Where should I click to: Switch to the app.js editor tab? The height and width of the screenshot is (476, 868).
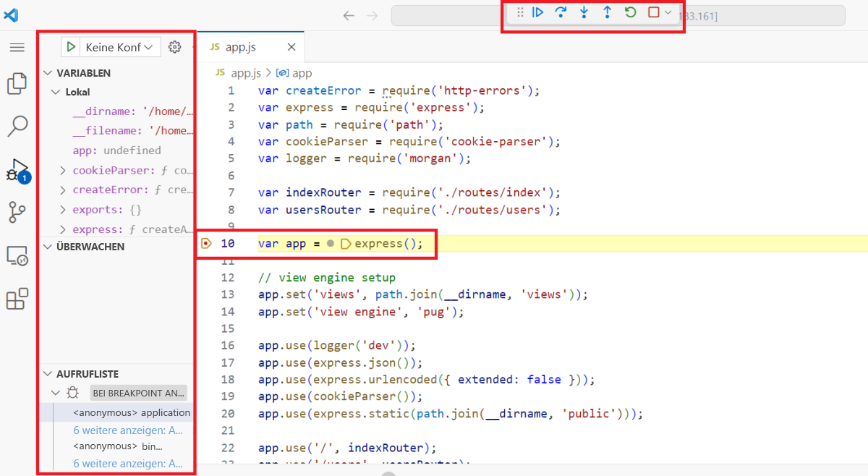point(239,46)
